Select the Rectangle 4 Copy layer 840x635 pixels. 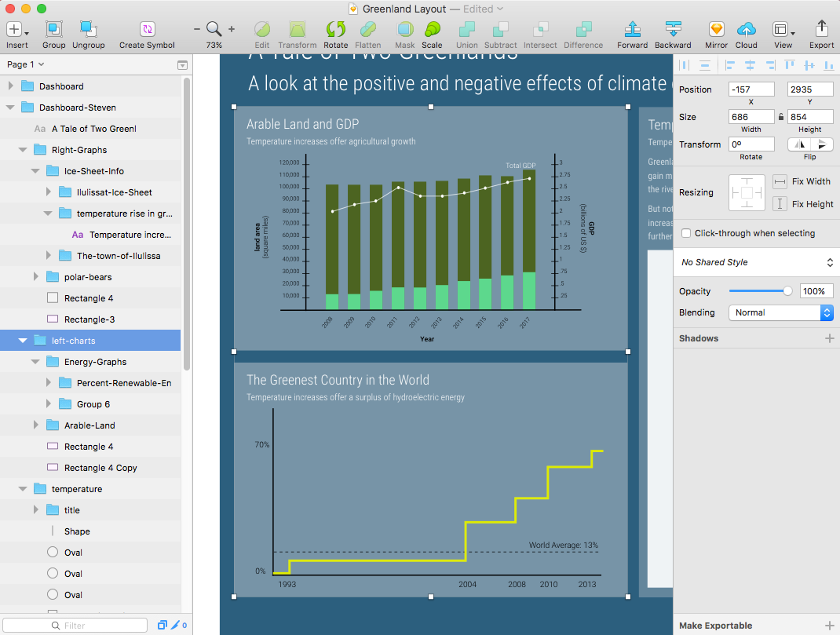(100, 468)
